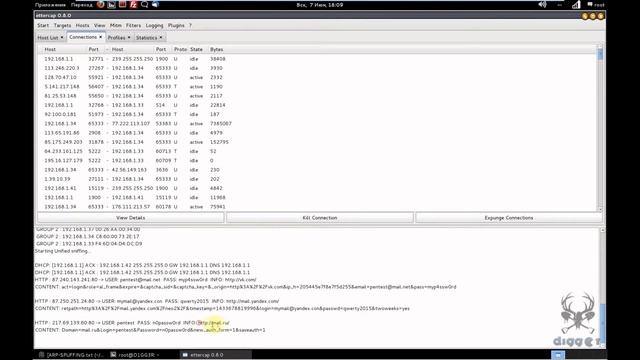The height and width of the screenshot is (360, 640).
Task: Click the workspace switcher in bottom panel
Action: tap(558, 355)
